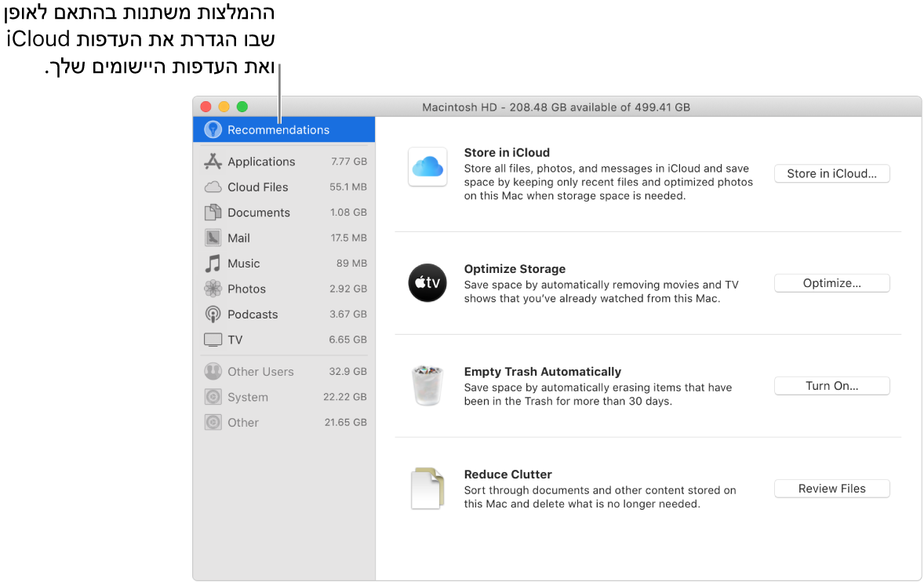Click the Applications sidebar icon
The width and height of the screenshot is (924, 582).
(x=213, y=162)
